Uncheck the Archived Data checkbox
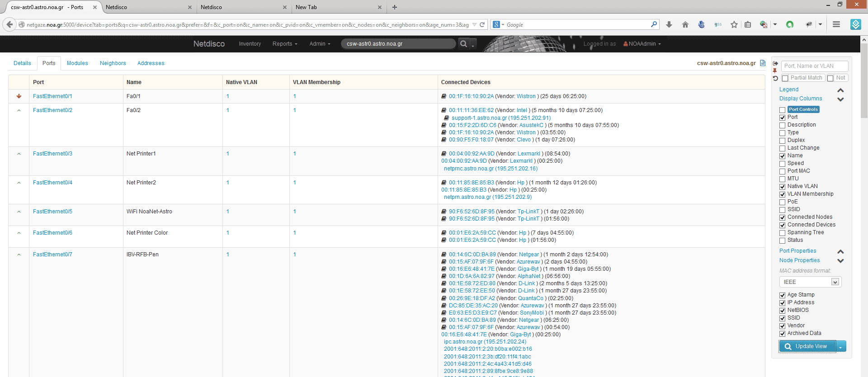The width and height of the screenshot is (868, 377). [782, 334]
